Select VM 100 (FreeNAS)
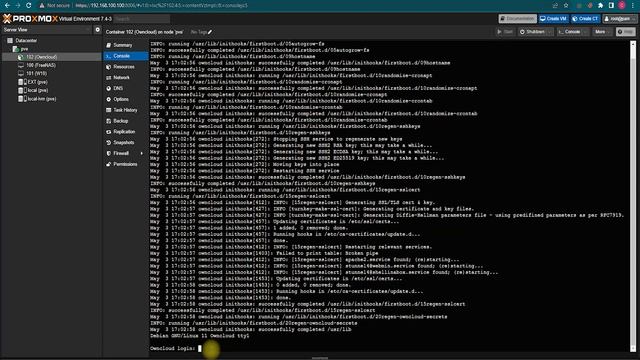This screenshot has height=360, width=640. click(x=40, y=65)
